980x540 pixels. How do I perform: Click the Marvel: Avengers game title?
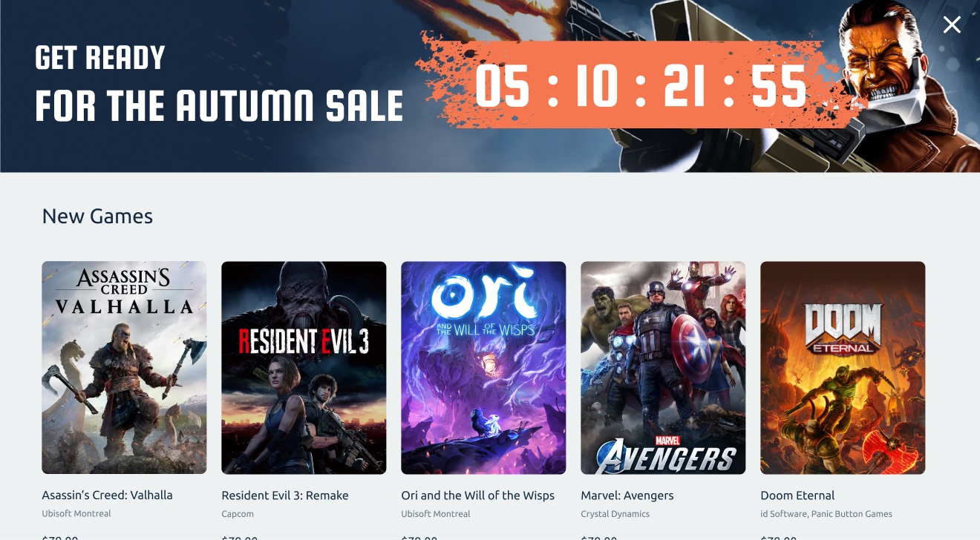pos(627,495)
